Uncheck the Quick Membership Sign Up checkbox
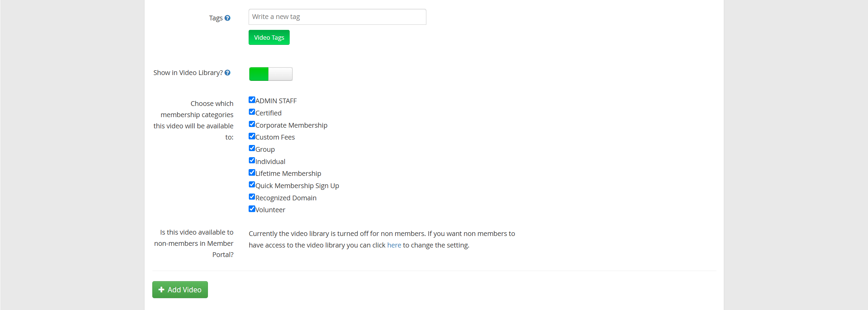Screen dimensions: 868x310 click(252, 184)
